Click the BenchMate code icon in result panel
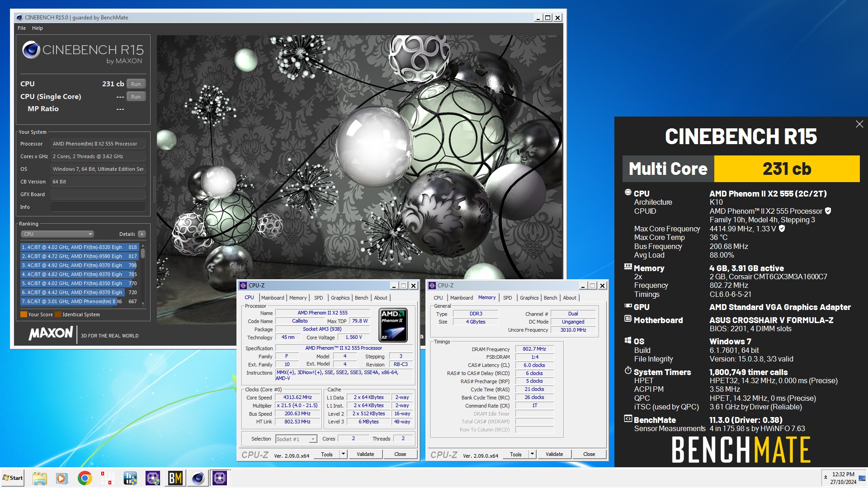The height and width of the screenshot is (488, 868). 628,419
